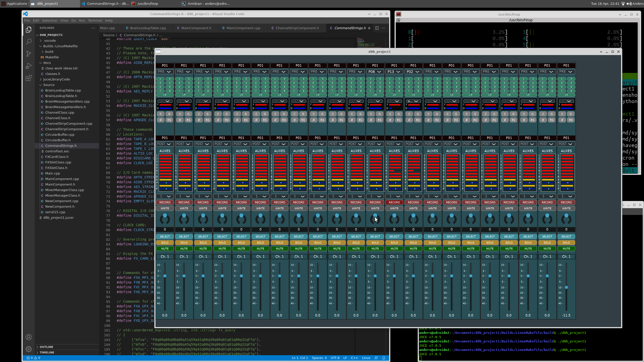Open the P02 dropdown in the mixer

click(x=413, y=72)
